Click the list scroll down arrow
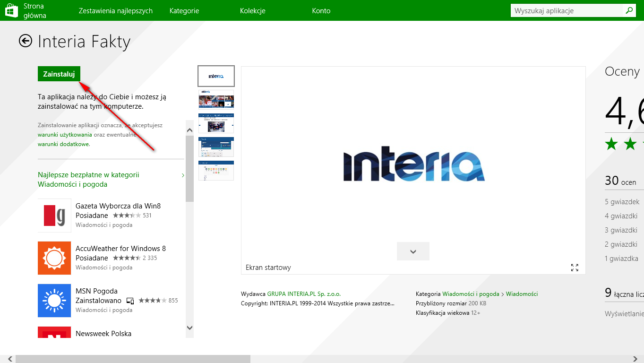The width and height of the screenshot is (644, 363). [190, 327]
